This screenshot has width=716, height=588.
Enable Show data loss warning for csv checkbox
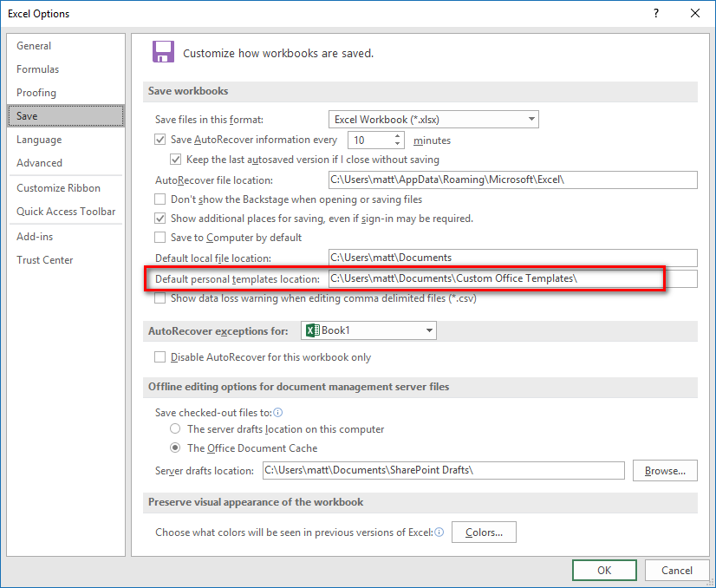[x=159, y=298]
